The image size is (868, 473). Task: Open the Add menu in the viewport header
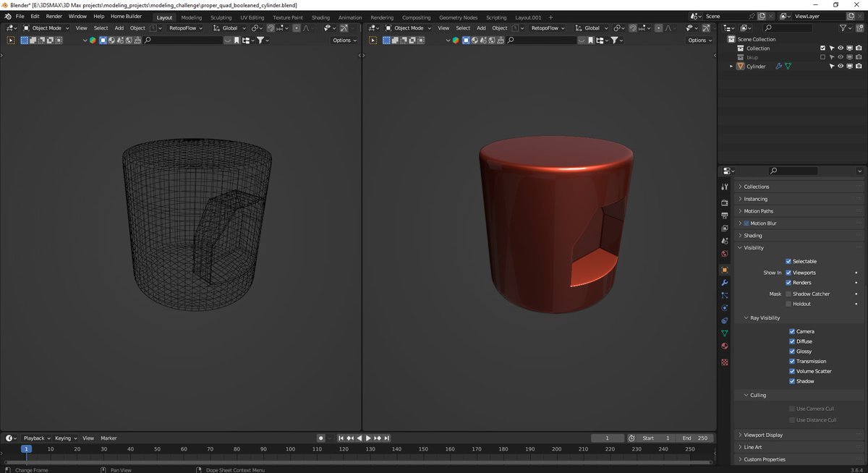click(119, 27)
